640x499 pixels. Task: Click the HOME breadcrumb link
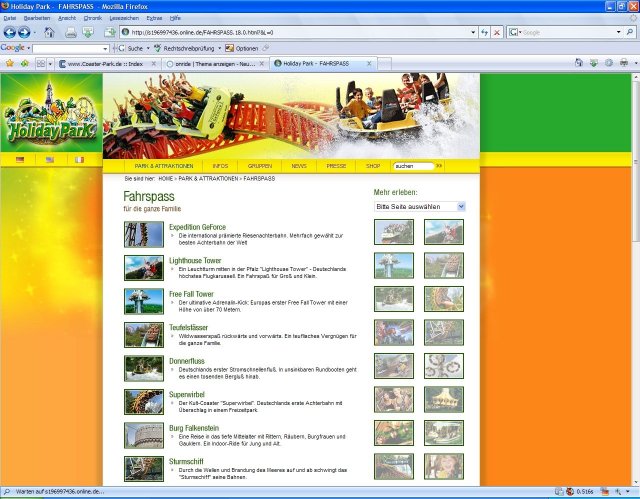pos(166,179)
